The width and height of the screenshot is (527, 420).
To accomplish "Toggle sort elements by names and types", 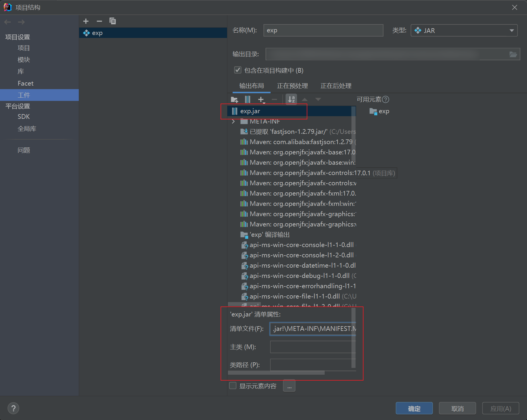I will pyautogui.click(x=291, y=99).
